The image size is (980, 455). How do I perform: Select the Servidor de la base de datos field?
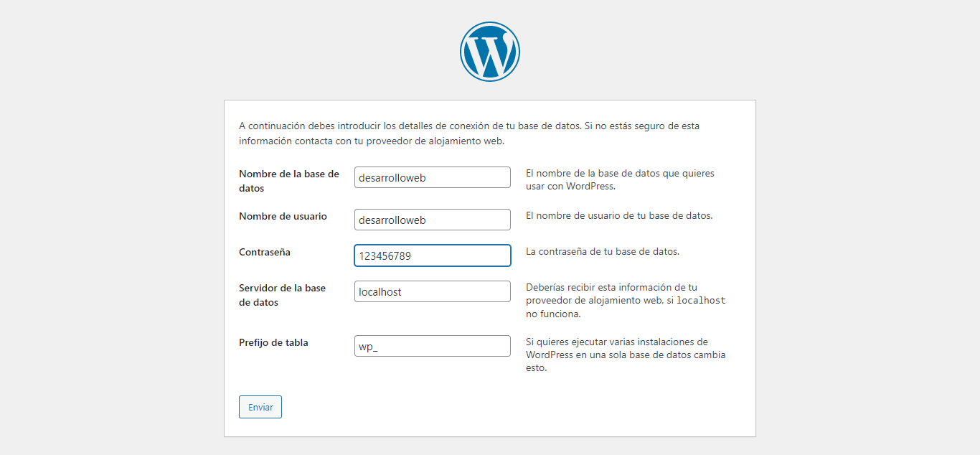433,291
